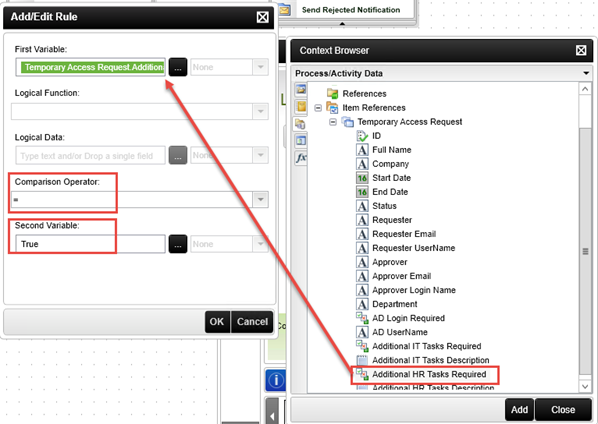Open the functions (fx) browser tab icon

click(301, 157)
